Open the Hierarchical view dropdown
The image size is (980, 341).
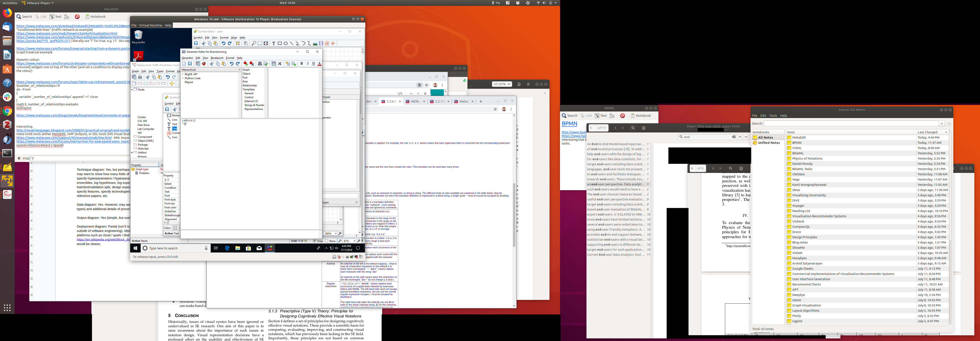pyautogui.click(x=239, y=70)
